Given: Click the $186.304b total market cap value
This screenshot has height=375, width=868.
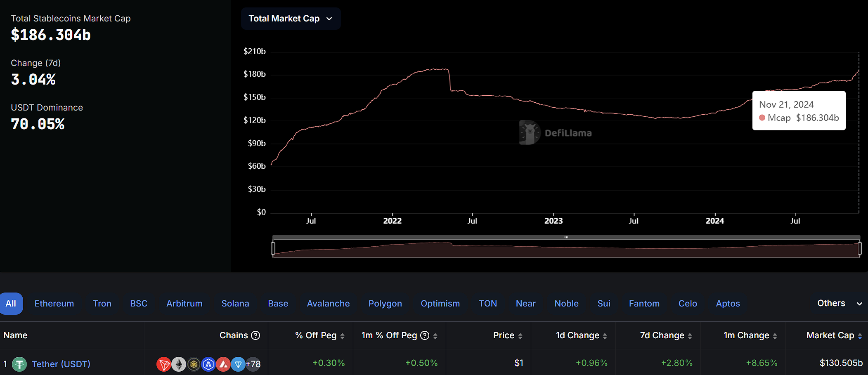Looking at the screenshot, I should click(x=51, y=35).
